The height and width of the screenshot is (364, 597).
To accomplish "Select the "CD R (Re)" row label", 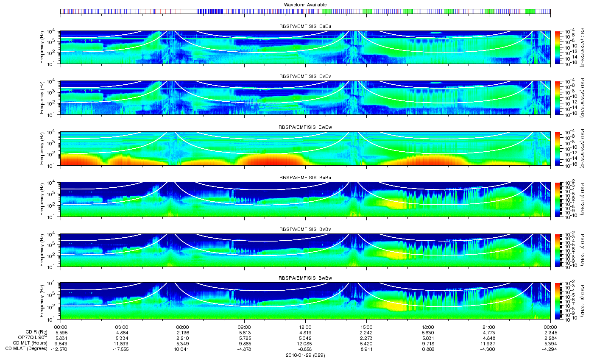I will click(36, 332).
